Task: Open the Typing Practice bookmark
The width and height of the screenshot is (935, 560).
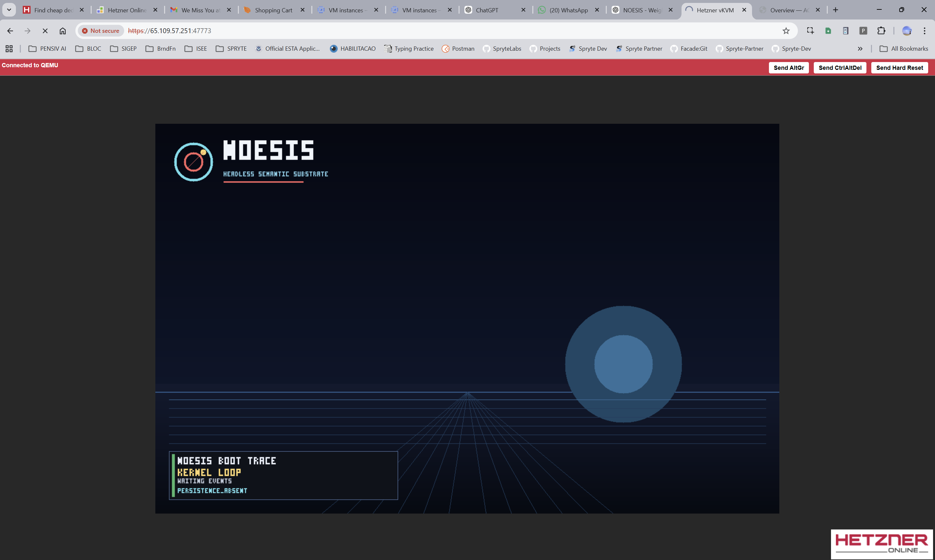Action: (409, 49)
